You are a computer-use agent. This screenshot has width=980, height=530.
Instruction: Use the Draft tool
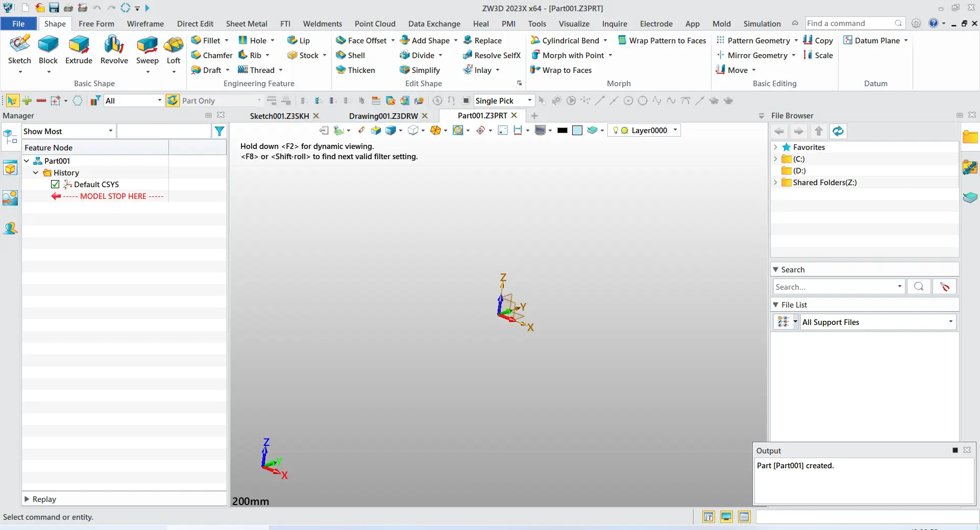point(206,70)
